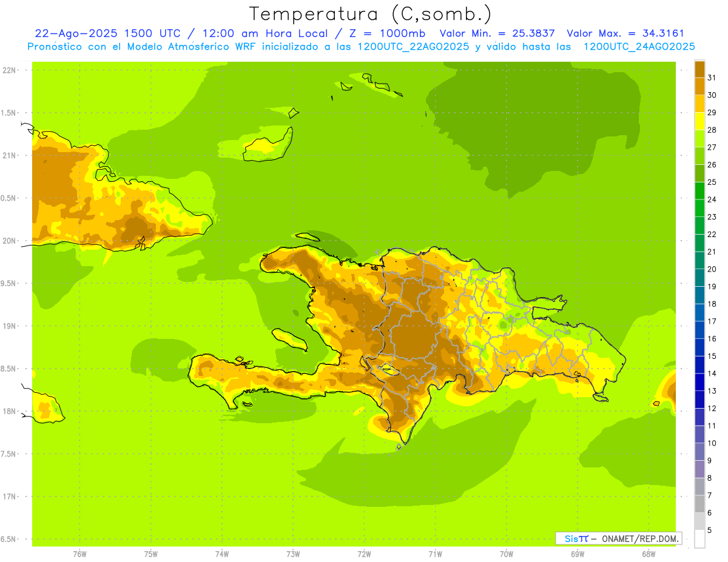The image size is (728, 562).
Task: Click longitude label '76W'
Action: pos(79,554)
